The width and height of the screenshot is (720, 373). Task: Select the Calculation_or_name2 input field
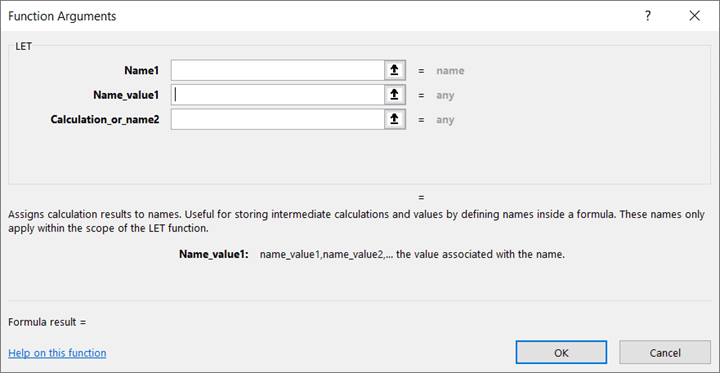pos(278,119)
